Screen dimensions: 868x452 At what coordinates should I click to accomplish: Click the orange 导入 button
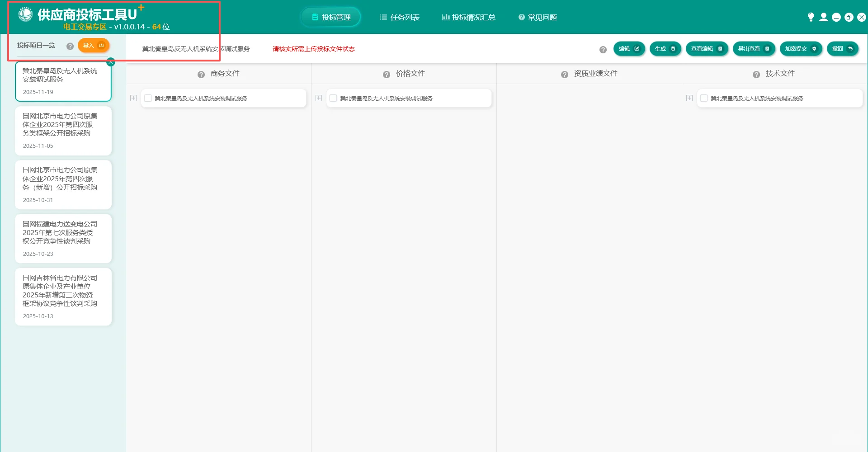pos(94,45)
